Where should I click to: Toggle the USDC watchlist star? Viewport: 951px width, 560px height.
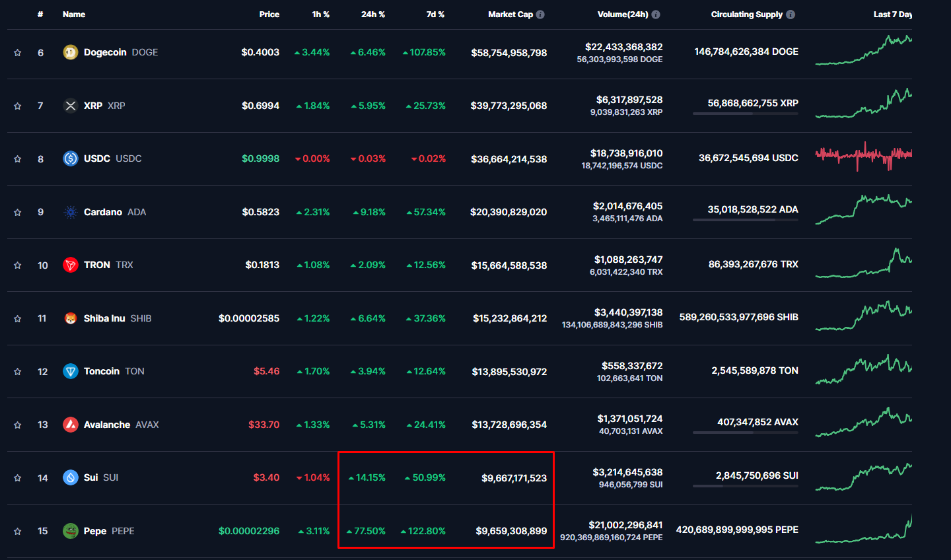pos(18,159)
